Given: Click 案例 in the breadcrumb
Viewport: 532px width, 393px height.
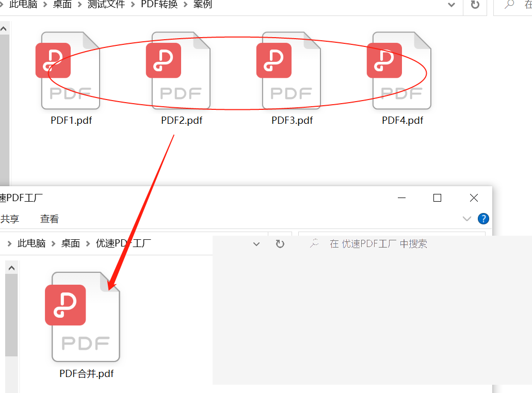Looking at the screenshot, I should tap(203, 5).
